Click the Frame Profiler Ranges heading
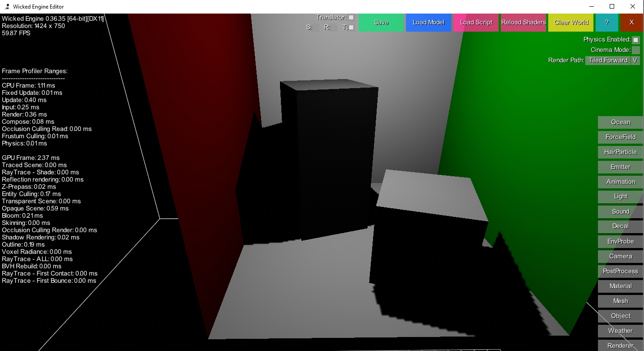 click(35, 71)
